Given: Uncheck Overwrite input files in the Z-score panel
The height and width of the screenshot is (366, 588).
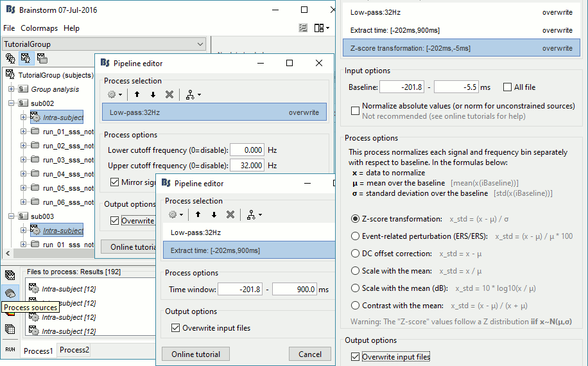Looking at the screenshot, I should click(x=355, y=356).
